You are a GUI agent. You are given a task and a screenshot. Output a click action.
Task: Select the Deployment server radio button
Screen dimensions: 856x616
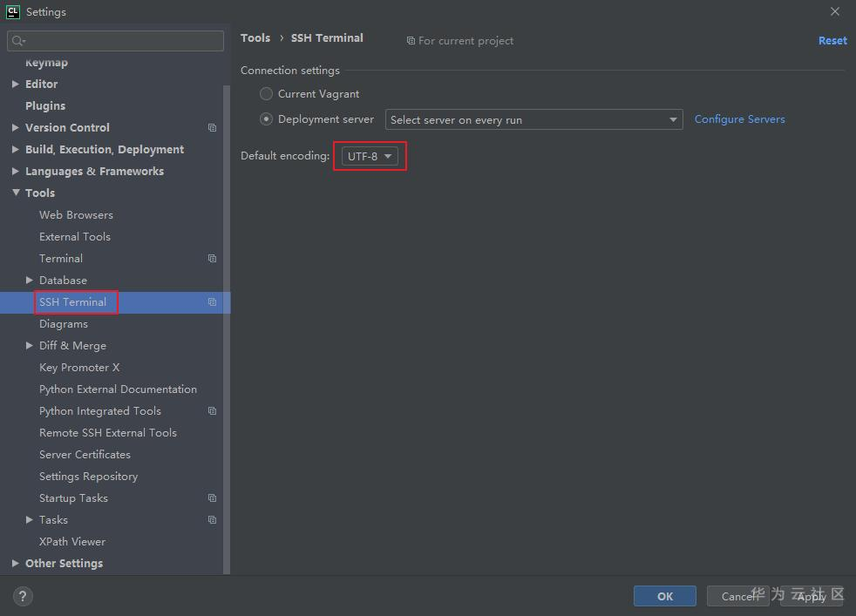coord(267,119)
